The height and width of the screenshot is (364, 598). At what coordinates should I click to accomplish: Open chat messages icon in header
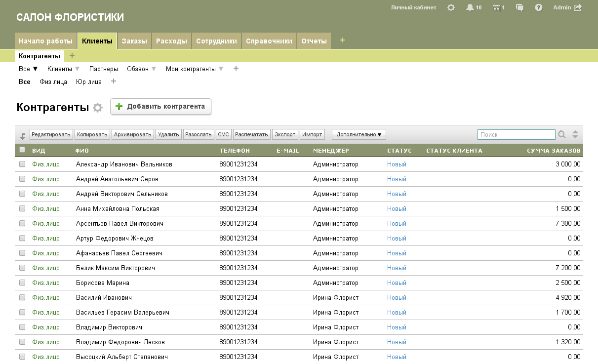[x=520, y=8]
